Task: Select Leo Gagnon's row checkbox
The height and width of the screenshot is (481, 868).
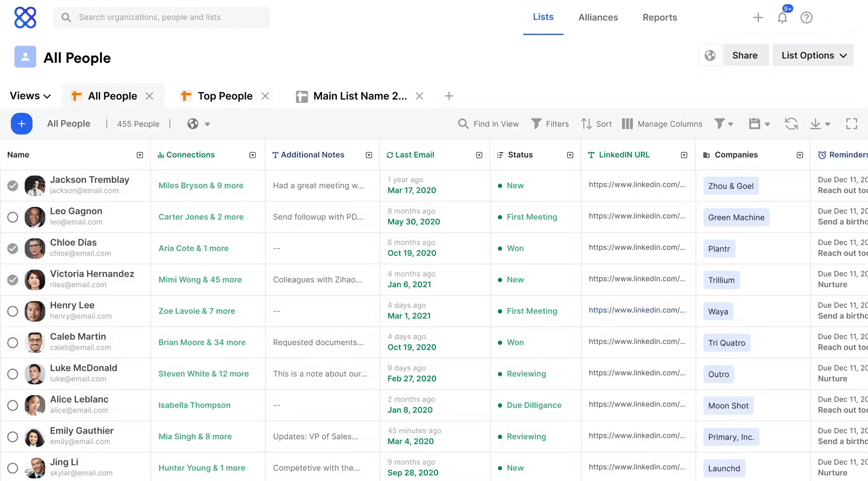Action: [13, 217]
